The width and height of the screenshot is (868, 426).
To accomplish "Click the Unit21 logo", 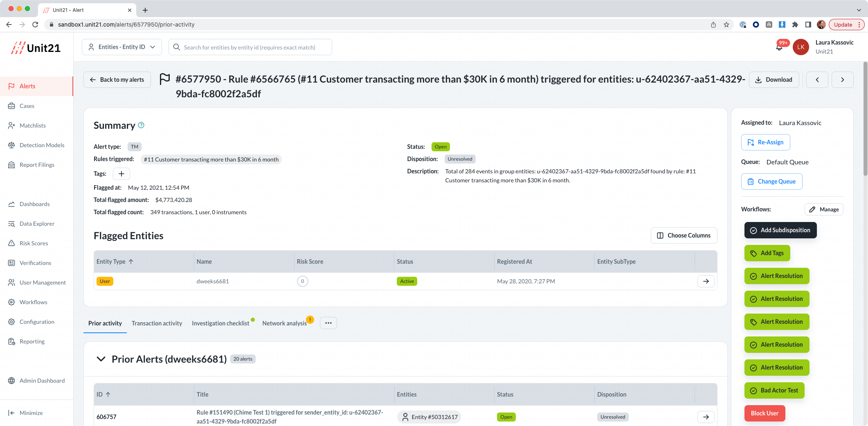I will coord(36,48).
